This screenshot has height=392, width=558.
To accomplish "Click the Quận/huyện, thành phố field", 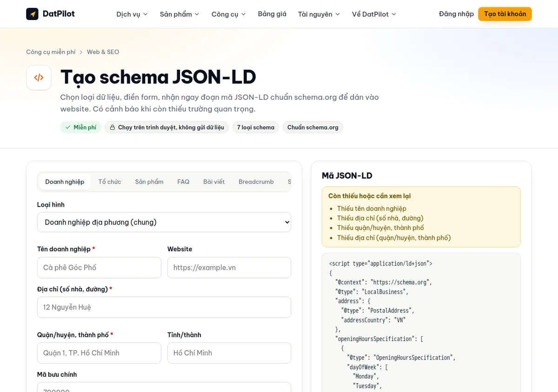I will [99, 353].
